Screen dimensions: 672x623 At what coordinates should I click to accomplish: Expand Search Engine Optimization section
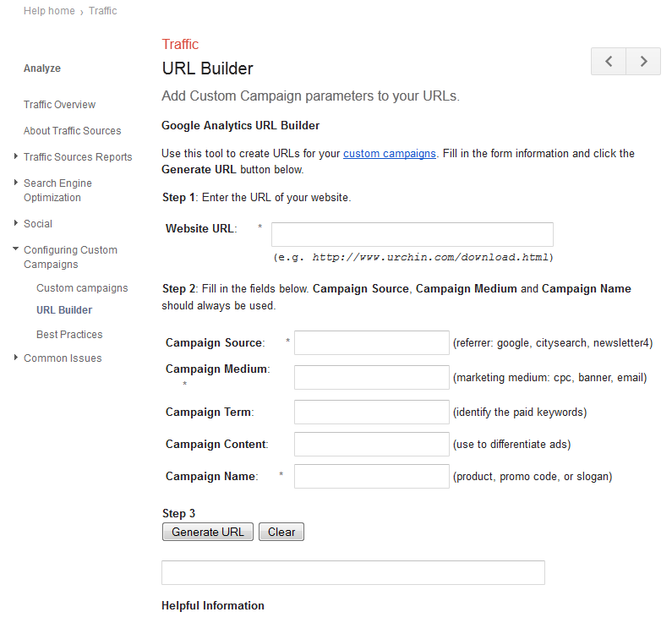click(x=16, y=183)
